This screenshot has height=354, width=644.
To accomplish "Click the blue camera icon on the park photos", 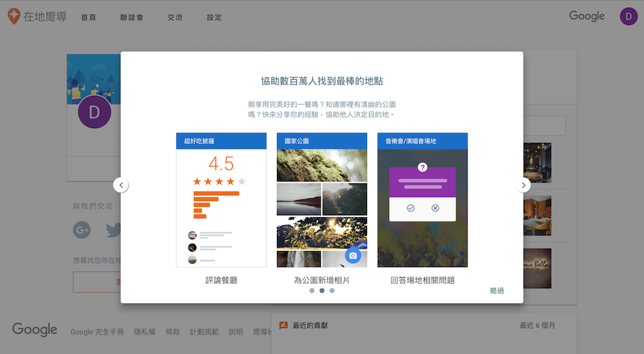I will [x=352, y=256].
